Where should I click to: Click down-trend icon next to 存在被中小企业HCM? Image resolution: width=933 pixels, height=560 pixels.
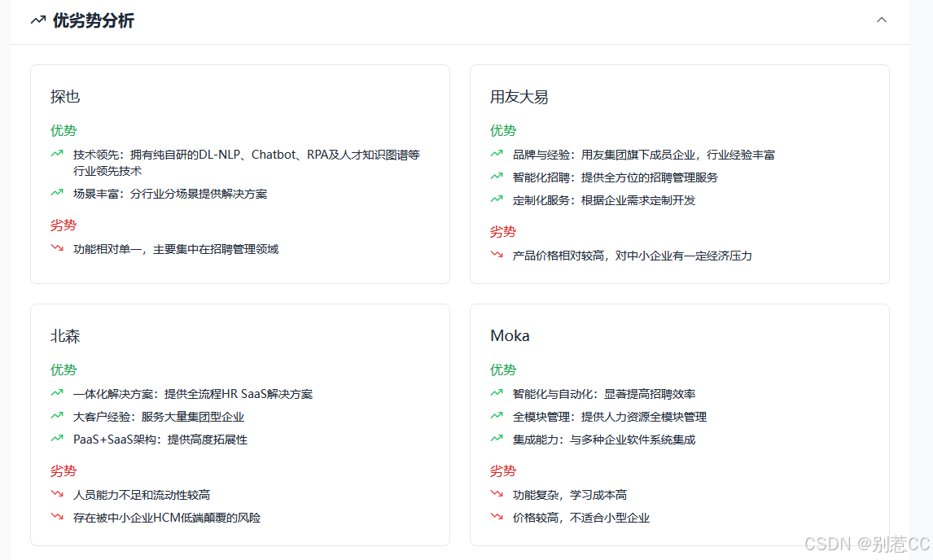57,517
